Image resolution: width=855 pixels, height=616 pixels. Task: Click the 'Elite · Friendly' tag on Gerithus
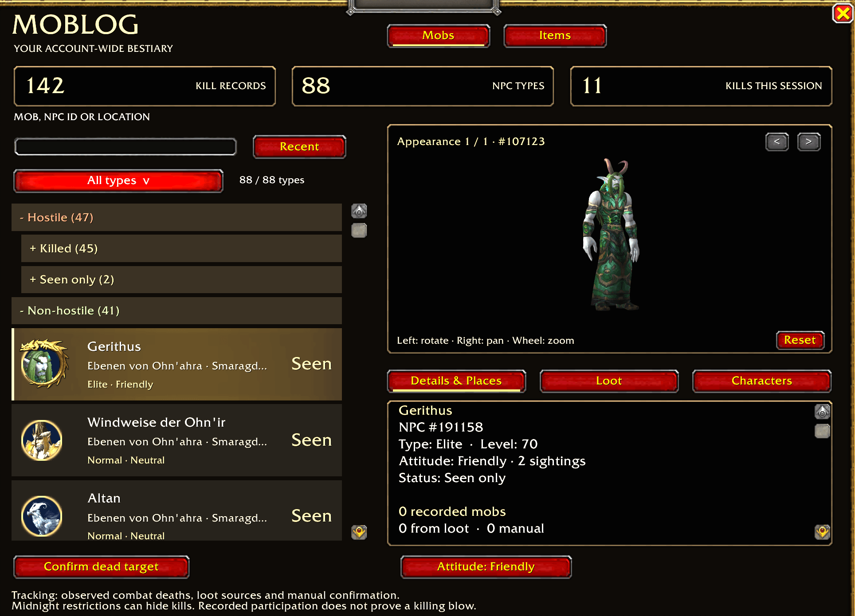click(120, 385)
